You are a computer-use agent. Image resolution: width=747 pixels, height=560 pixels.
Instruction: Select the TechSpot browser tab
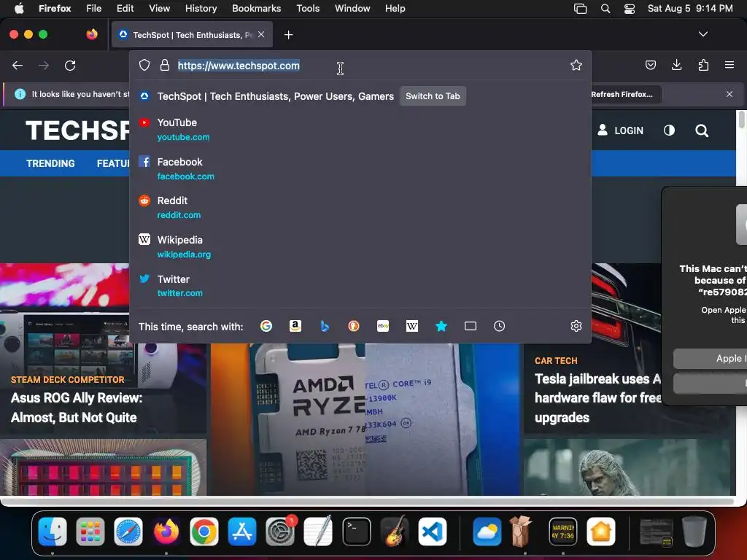tap(192, 35)
